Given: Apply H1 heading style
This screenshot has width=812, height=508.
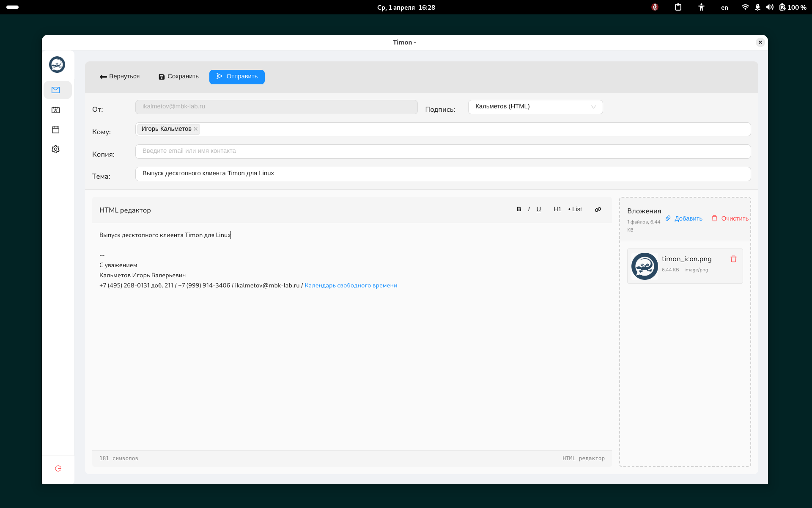Looking at the screenshot, I should point(557,210).
